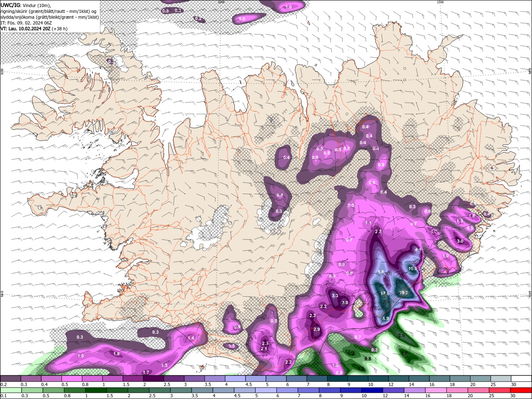
Task: Click the 6.9 value label on the map
Action: tap(385, 318)
